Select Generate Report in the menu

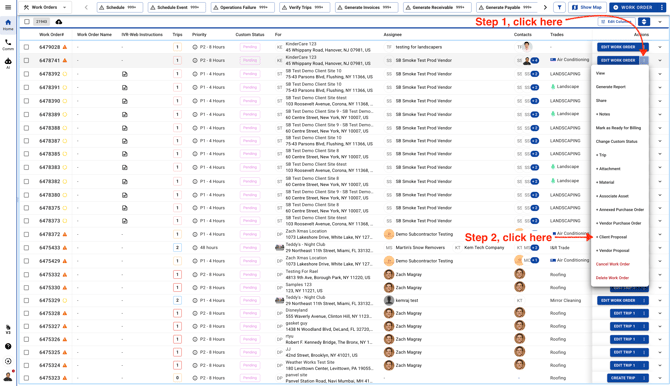[x=611, y=87]
